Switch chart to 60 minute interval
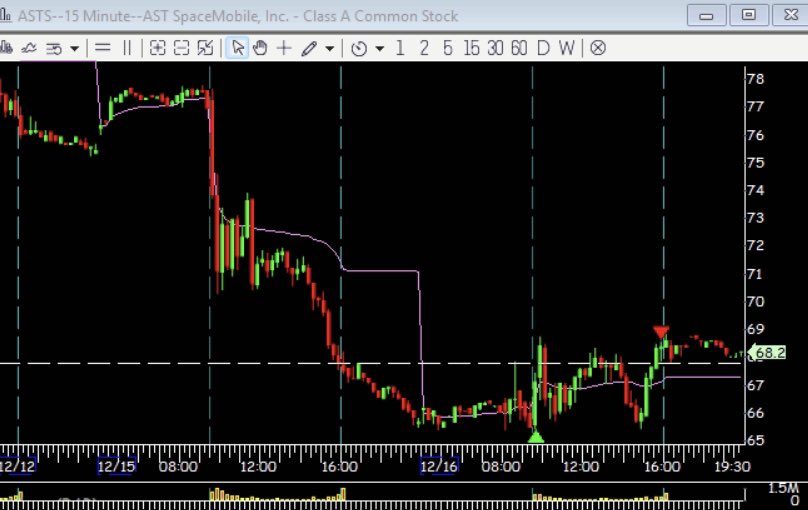This screenshot has width=808, height=510. click(519, 48)
